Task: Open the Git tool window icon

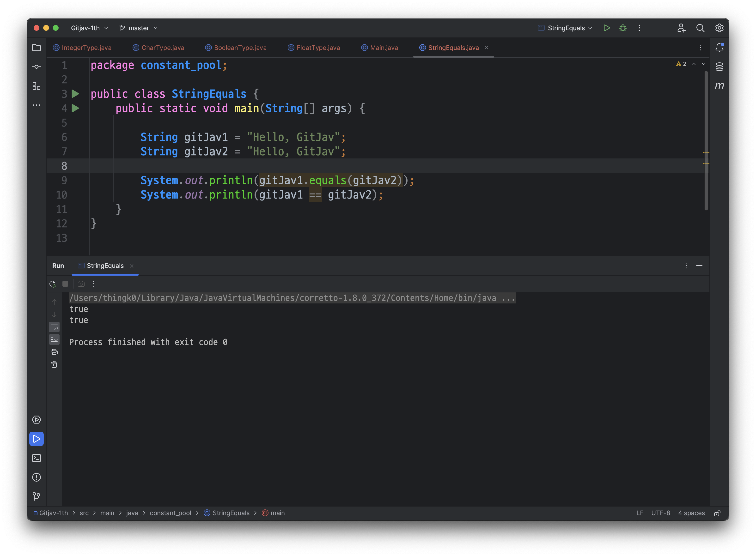Action: pos(36,496)
